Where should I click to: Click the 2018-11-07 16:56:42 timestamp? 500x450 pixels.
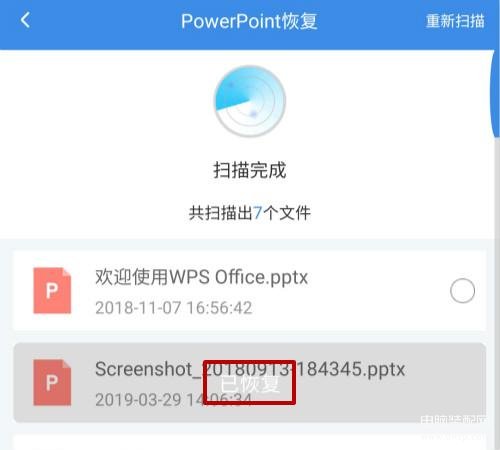[174, 308]
